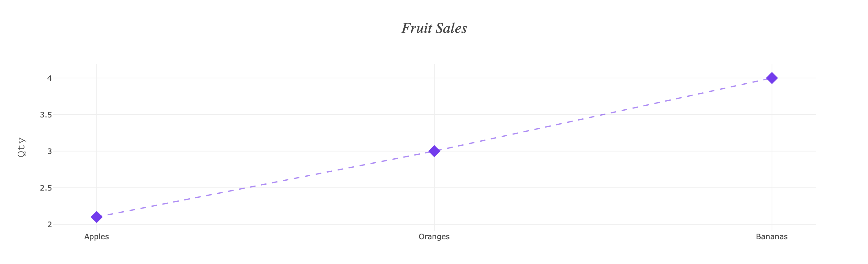Click dashed line between Apples and Oranges

(x=266, y=184)
